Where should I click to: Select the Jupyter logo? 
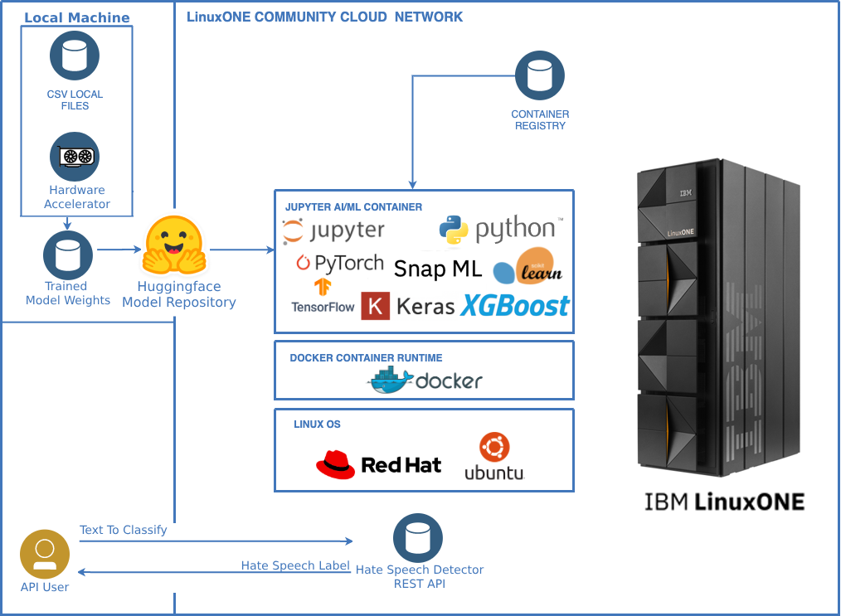click(333, 231)
